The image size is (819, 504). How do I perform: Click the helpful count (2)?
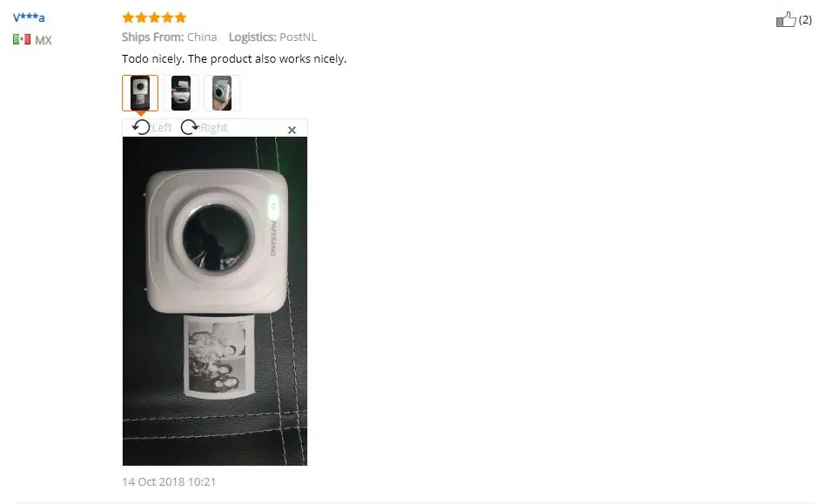coord(805,20)
